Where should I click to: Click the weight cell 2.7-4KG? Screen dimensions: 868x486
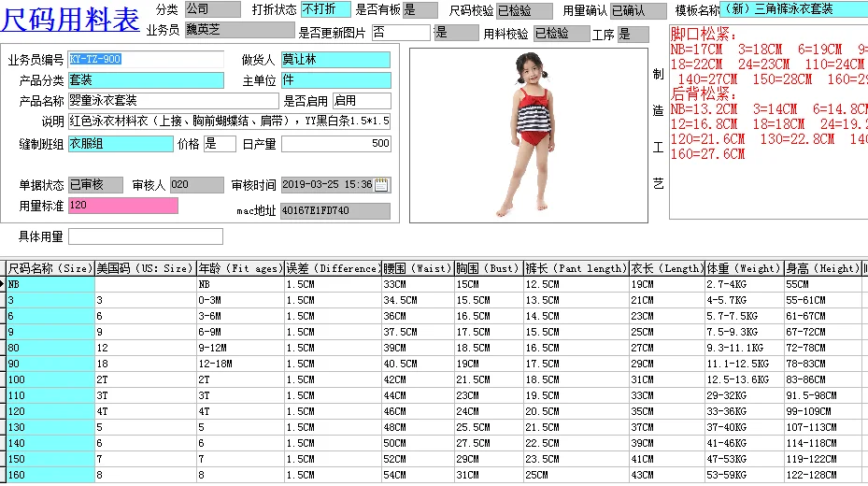tap(745, 284)
